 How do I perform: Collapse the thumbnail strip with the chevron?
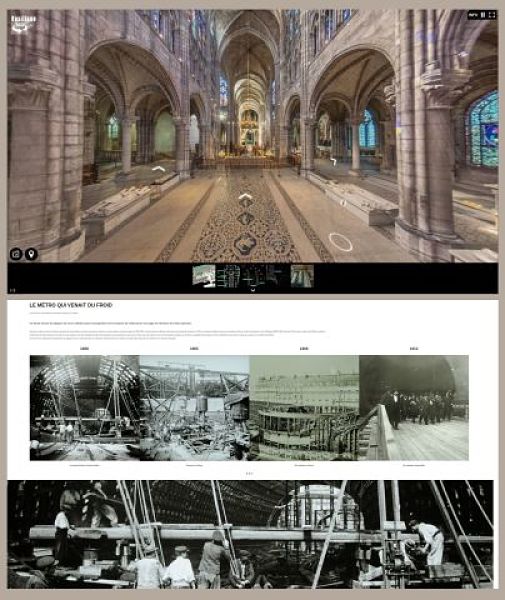click(x=252, y=290)
